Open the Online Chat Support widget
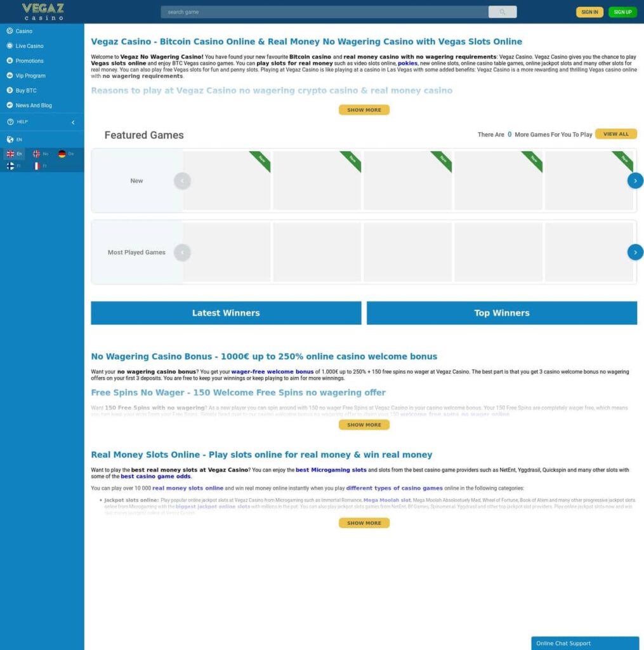644x650 pixels. 585,643
